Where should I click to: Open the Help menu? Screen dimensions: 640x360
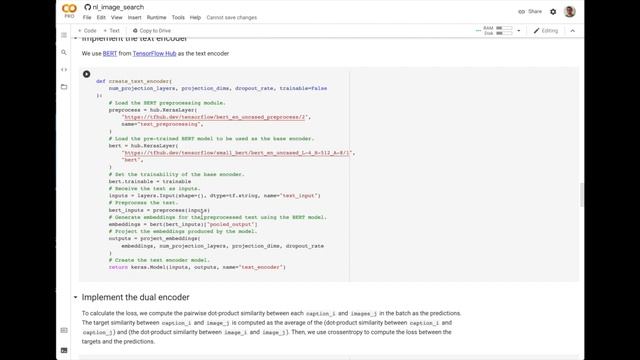click(x=195, y=18)
